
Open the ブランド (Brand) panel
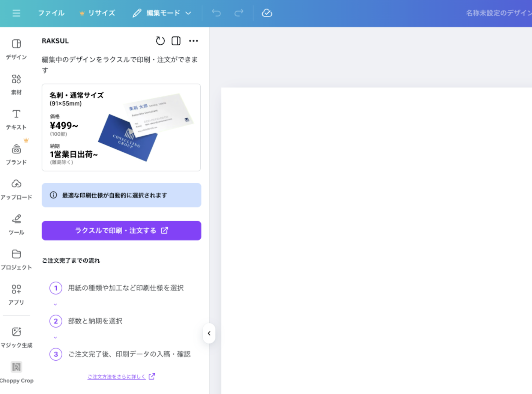(16, 154)
